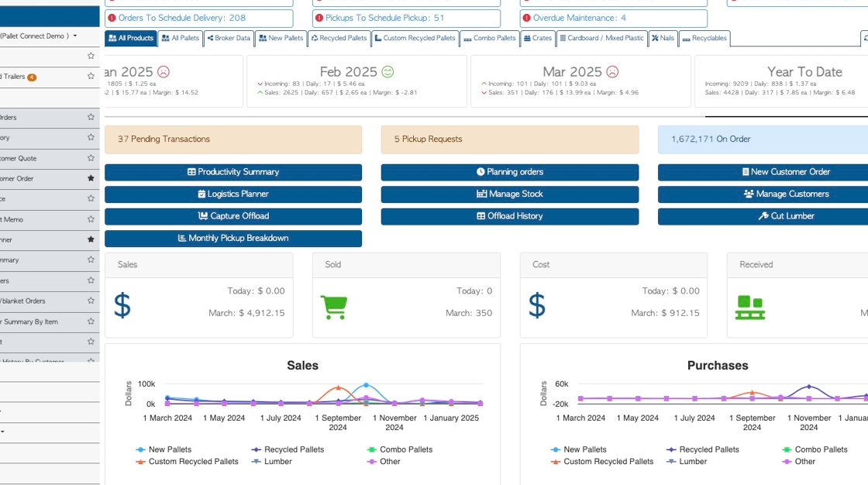
Task: Click the blue dollar icon in Sales card
Action: click(x=122, y=305)
